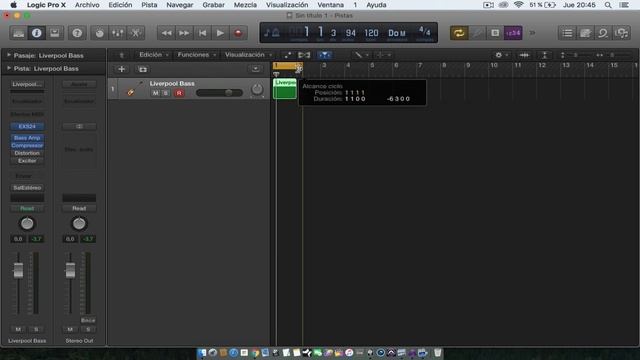
Task: Open the Note Pads button
Action: pos(585,33)
